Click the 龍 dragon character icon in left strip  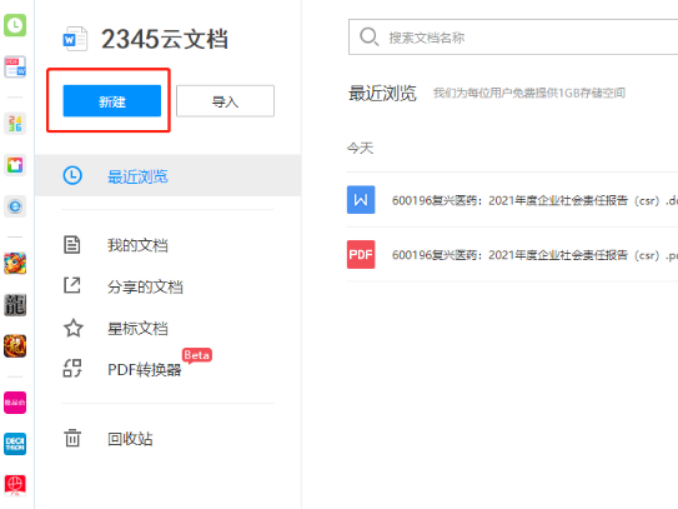[x=15, y=304]
